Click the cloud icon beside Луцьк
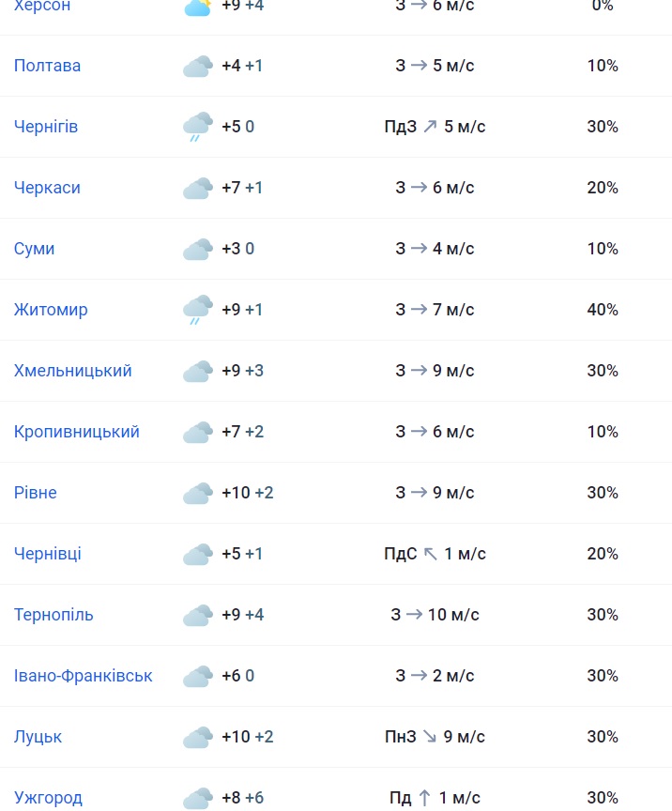The width and height of the screenshot is (672, 811). point(198,738)
